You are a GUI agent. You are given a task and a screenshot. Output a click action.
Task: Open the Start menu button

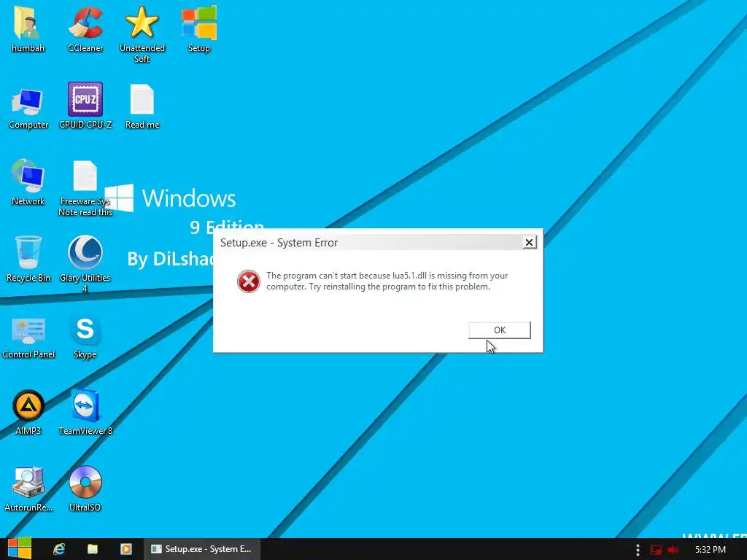tap(20, 548)
